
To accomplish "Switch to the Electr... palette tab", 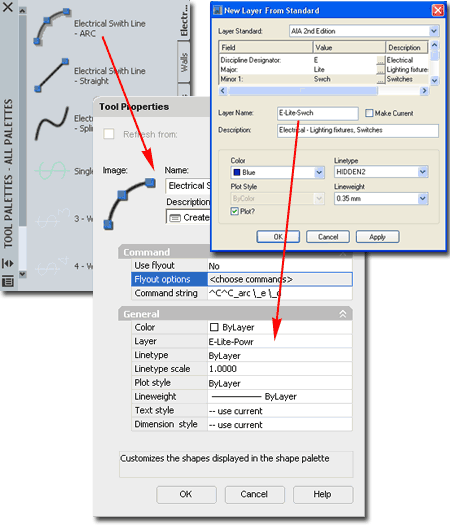I will 184,20.
